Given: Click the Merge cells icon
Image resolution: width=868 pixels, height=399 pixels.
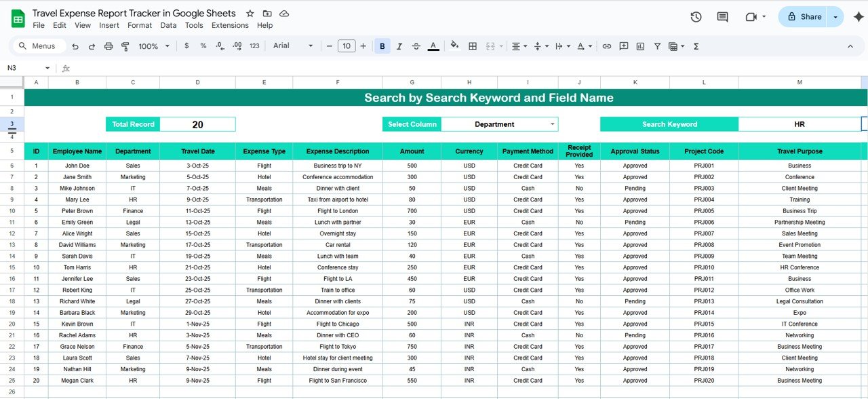Looking at the screenshot, I should tap(490, 46).
